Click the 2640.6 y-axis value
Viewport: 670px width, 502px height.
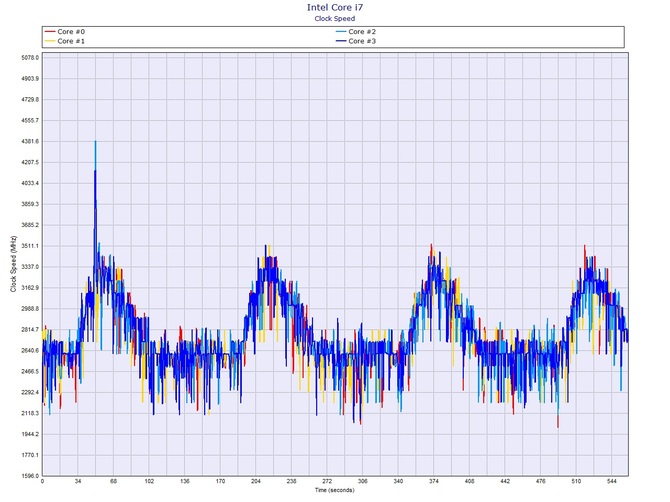30,351
